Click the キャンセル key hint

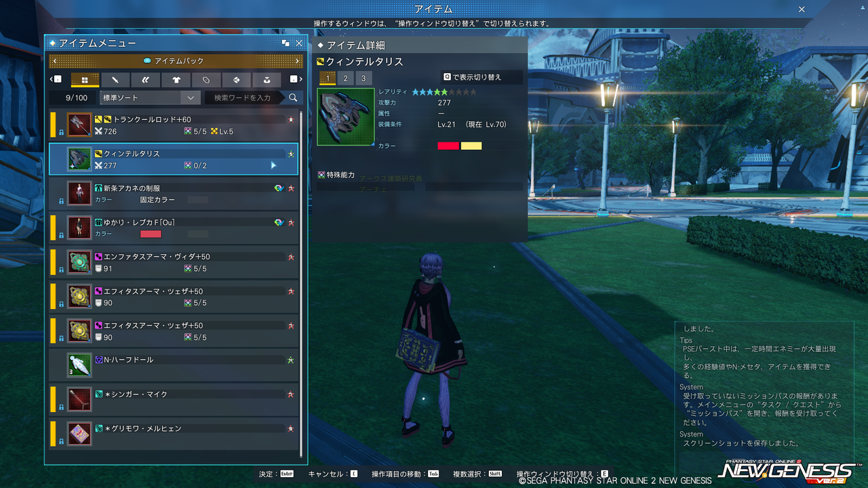[333, 474]
